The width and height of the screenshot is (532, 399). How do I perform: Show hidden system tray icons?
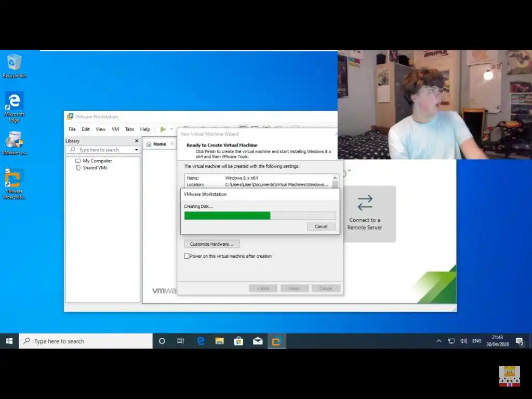tap(438, 341)
